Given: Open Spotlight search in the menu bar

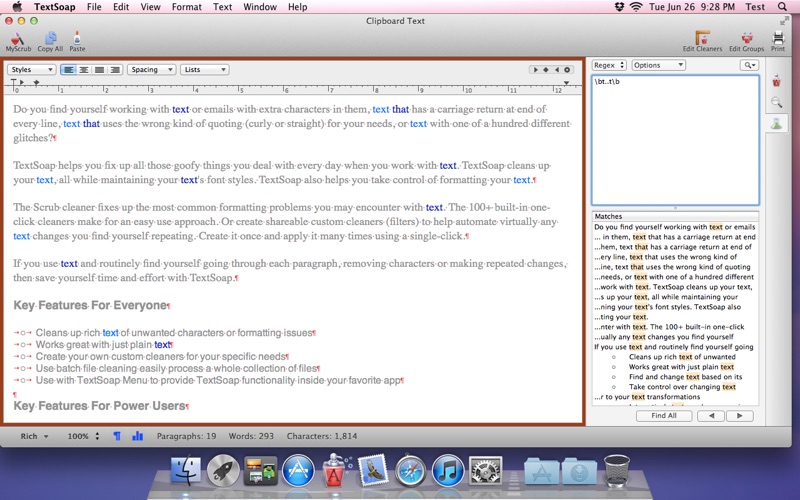Looking at the screenshot, I should click(782, 7).
